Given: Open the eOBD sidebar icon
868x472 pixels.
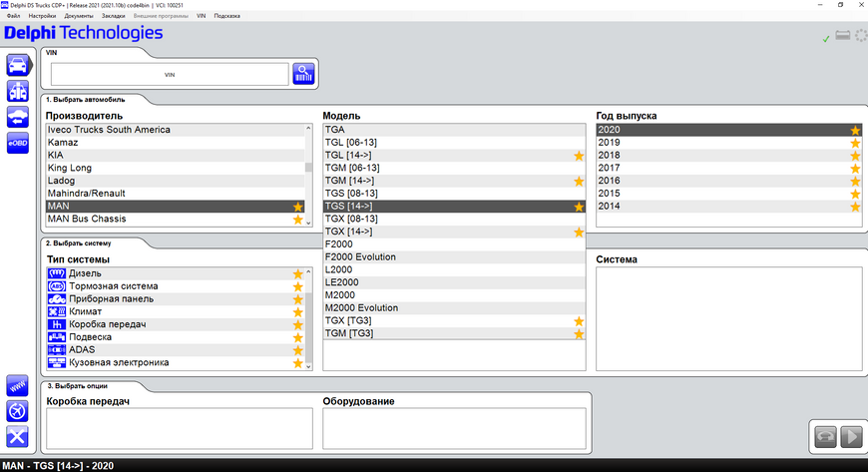Looking at the screenshot, I should (x=18, y=143).
